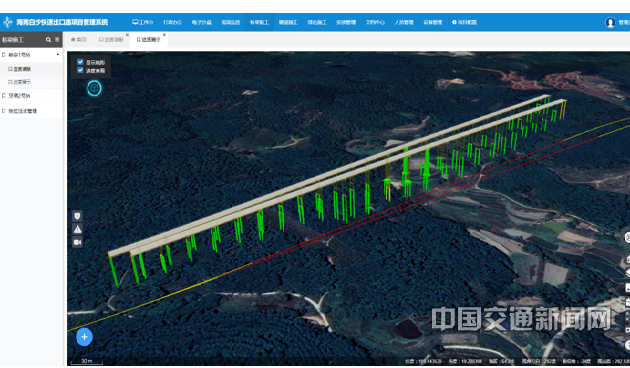Open the 视频监控 top menu
The height and width of the screenshot is (368, 630).
(231, 22)
